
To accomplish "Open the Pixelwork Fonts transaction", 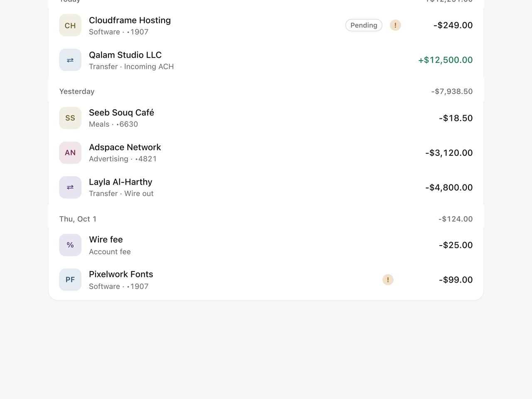I will [266, 280].
